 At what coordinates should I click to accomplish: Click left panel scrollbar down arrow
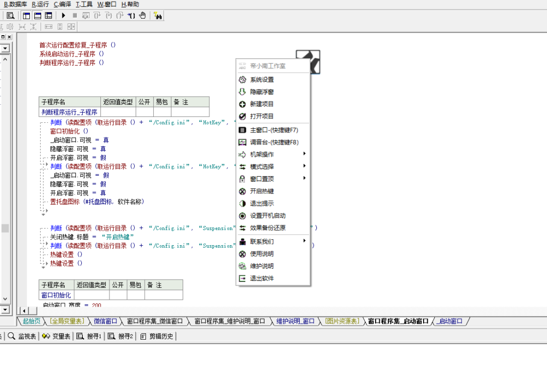point(5,299)
